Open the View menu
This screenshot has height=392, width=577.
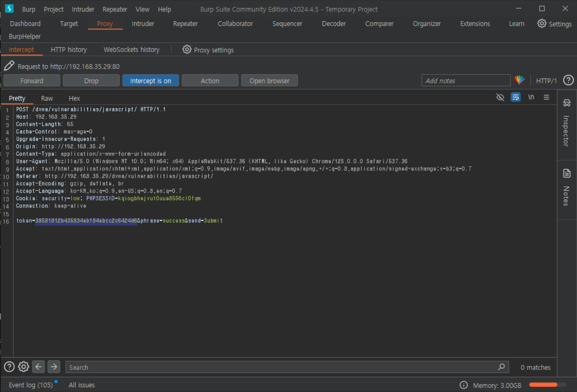tap(143, 9)
